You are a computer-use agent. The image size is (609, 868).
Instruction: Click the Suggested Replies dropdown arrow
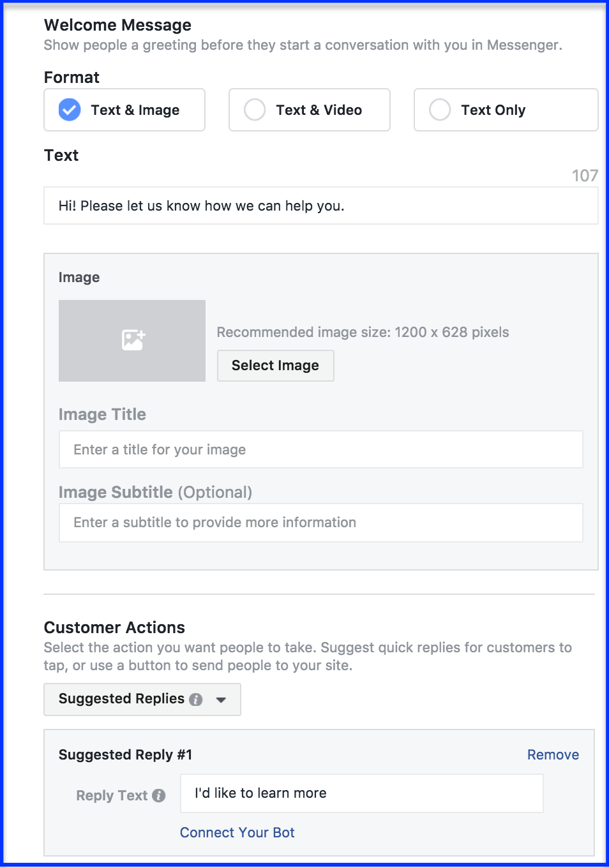click(x=222, y=700)
